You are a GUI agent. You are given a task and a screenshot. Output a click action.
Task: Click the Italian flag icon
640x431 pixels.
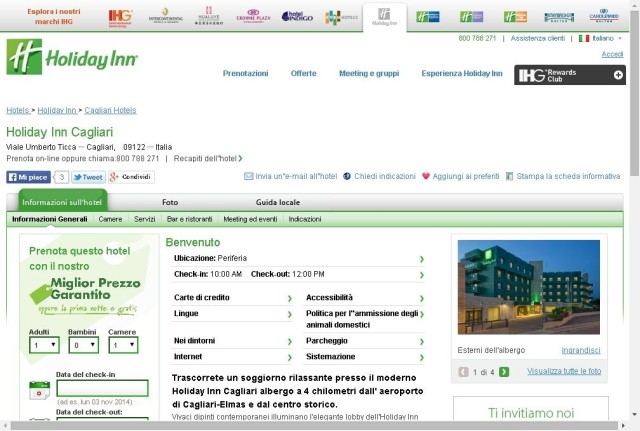point(584,38)
